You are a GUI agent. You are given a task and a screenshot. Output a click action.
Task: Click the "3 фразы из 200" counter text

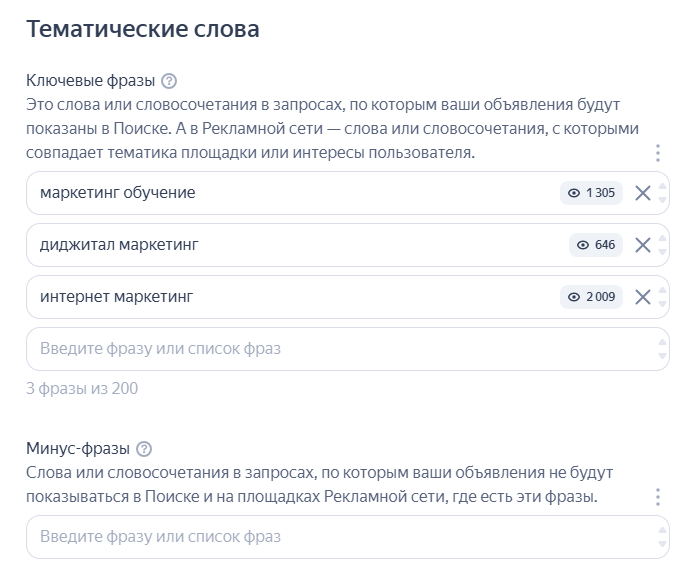click(82, 388)
